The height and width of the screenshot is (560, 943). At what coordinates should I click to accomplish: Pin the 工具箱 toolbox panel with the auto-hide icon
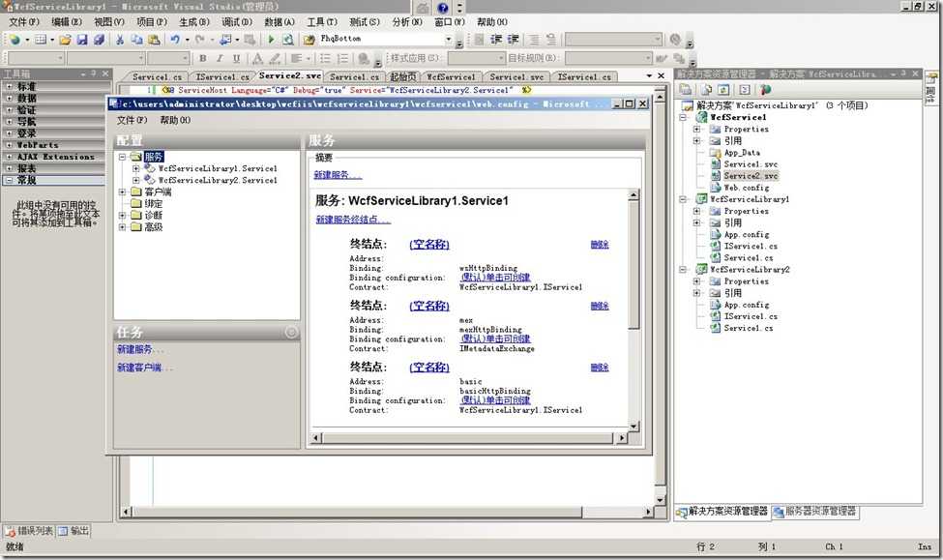93,74
